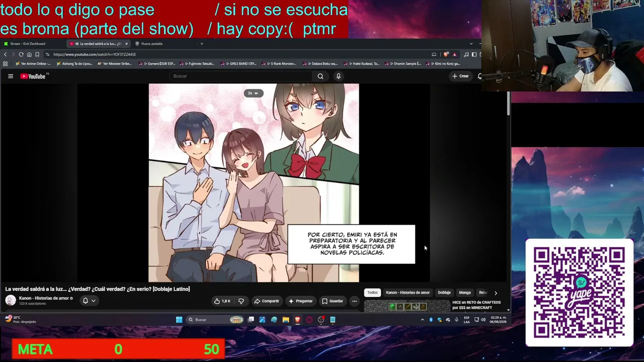Image resolution: width=644 pixels, height=362 pixels.
Task: Dislike the video with the thumbs-down button
Action: click(x=241, y=301)
